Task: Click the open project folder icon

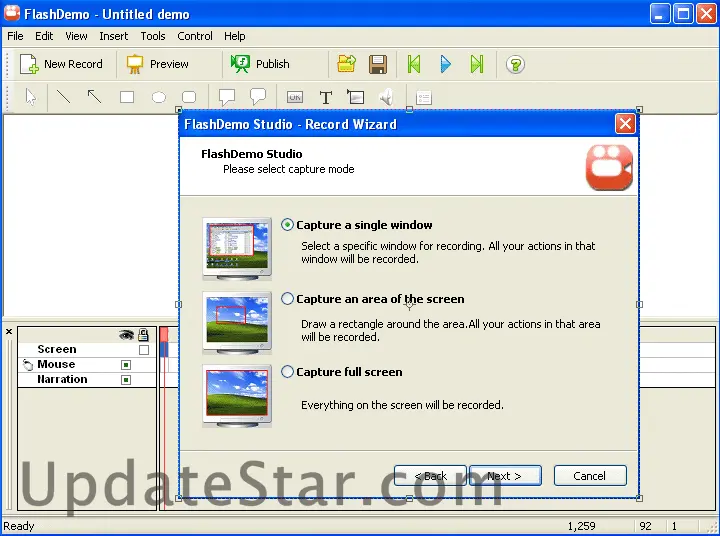Action: click(347, 64)
